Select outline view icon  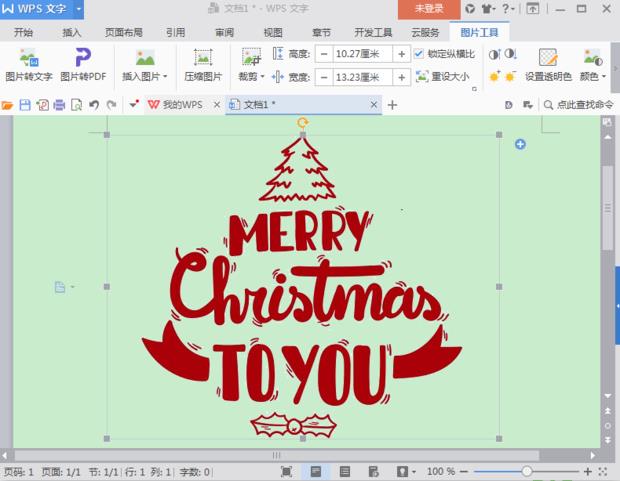click(345, 471)
